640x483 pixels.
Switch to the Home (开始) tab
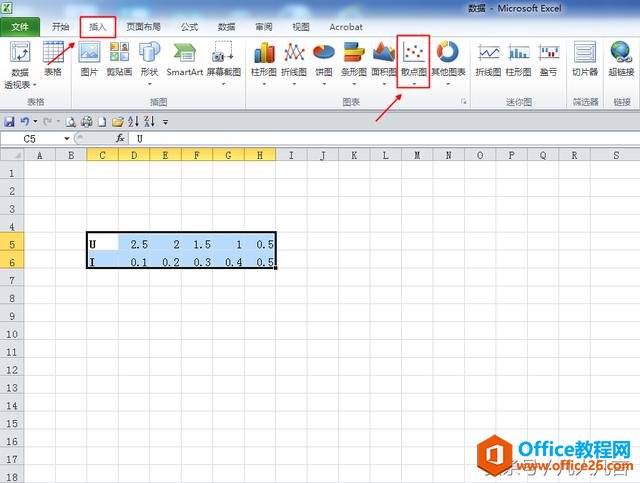point(60,27)
